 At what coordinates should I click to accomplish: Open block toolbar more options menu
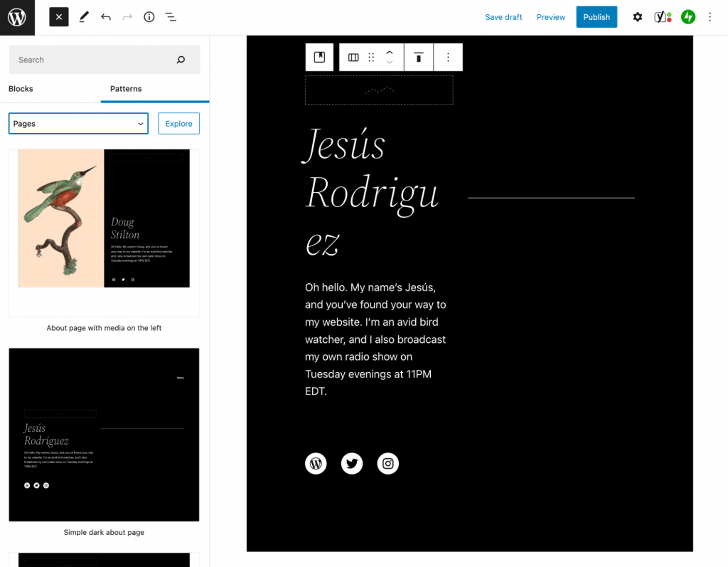(x=448, y=58)
